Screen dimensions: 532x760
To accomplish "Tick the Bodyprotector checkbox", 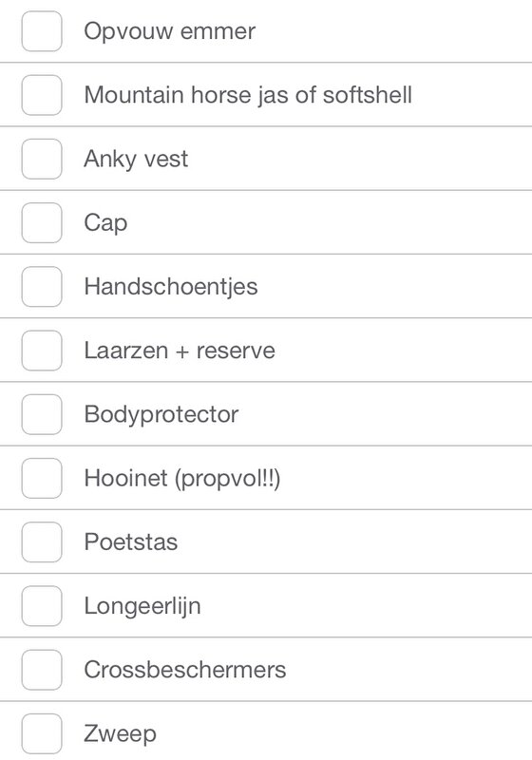I will [x=42, y=414].
